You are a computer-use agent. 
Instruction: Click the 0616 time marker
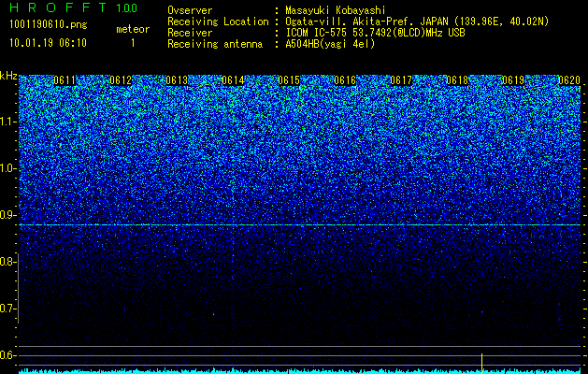pyautogui.click(x=345, y=80)
